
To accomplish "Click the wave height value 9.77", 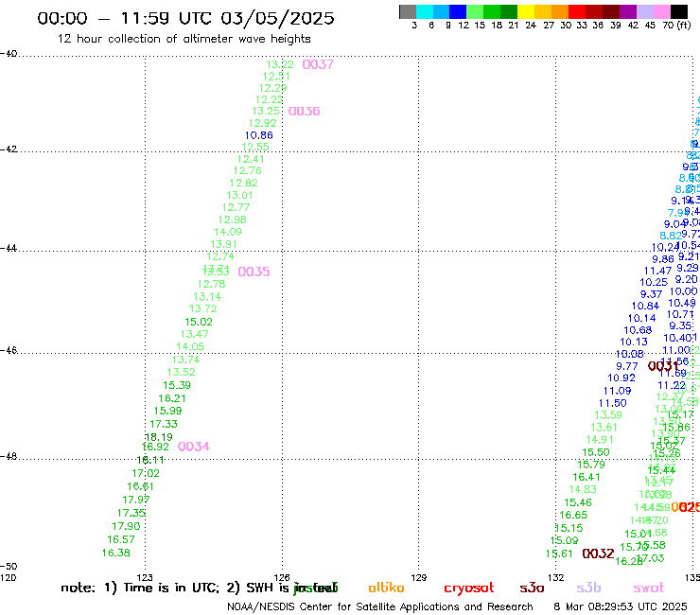I will [x=627, y=366].
